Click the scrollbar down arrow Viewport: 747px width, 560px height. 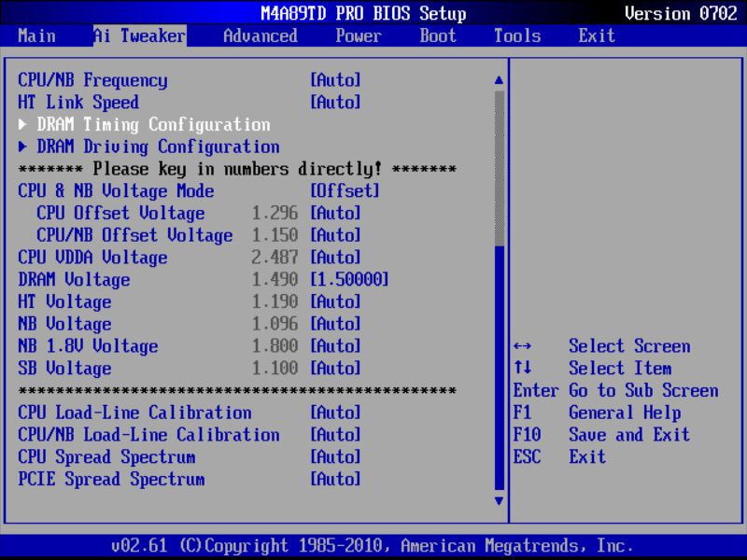[x=498, y=502]
